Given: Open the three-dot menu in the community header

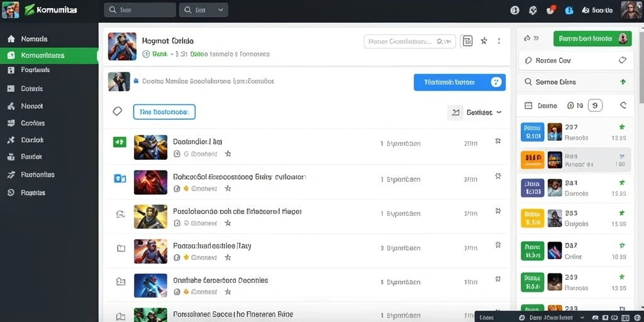Looking at the screenshot, I should click(499, 41).
